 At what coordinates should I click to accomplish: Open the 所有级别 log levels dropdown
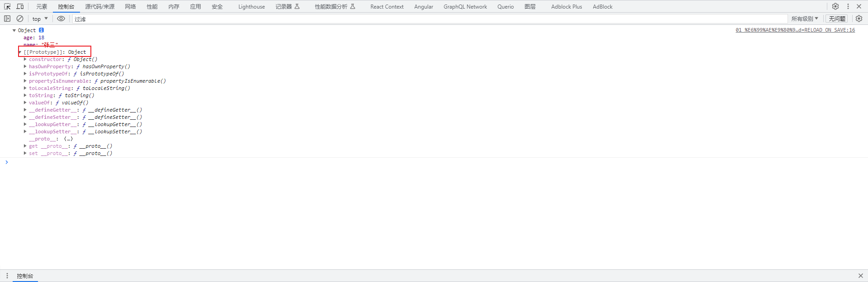(x=804, y=19)
